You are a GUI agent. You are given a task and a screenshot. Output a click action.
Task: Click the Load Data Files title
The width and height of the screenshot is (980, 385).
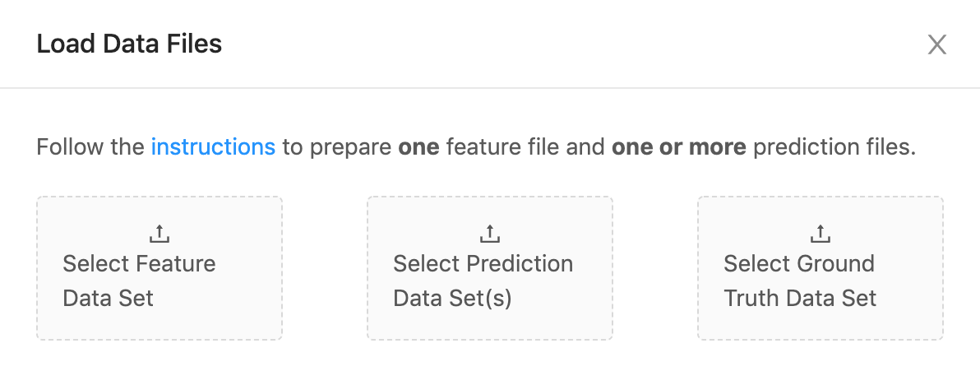point(129,44)
